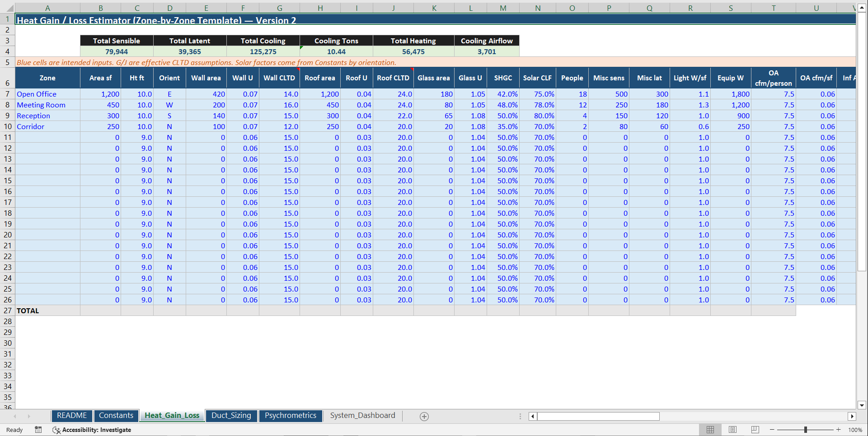Screen dimensions: 868x436
Task: Click the zoom slider handle
Action: click(806, 429)
